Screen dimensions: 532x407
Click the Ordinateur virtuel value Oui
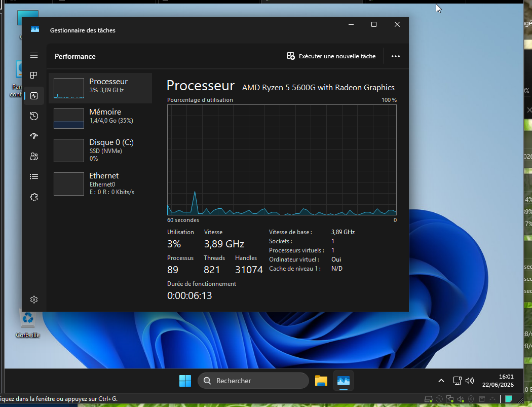pos(336,260)
